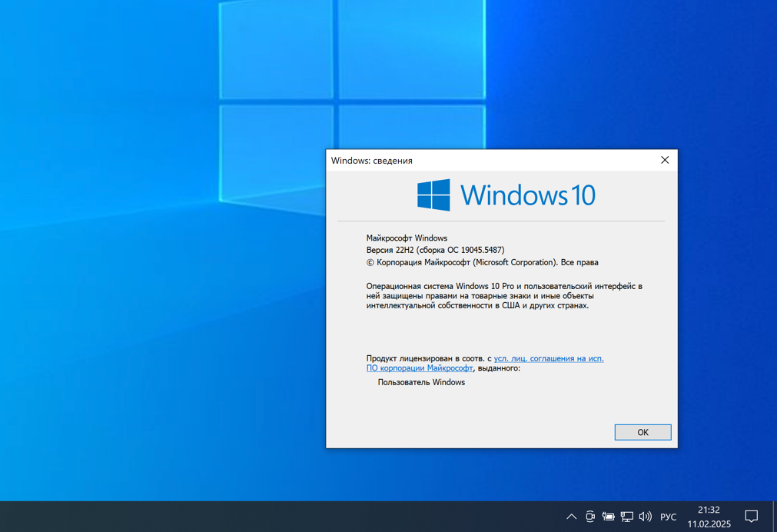Click the display cast icon in the tray
This screenshot has height=532, width=777.
tap(590, 516)
